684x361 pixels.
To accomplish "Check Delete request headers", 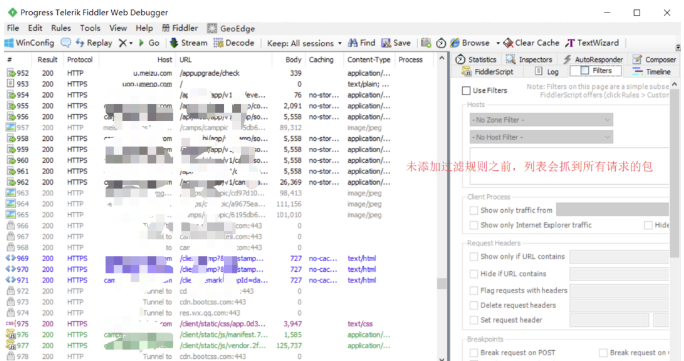I will pos(474,305).
